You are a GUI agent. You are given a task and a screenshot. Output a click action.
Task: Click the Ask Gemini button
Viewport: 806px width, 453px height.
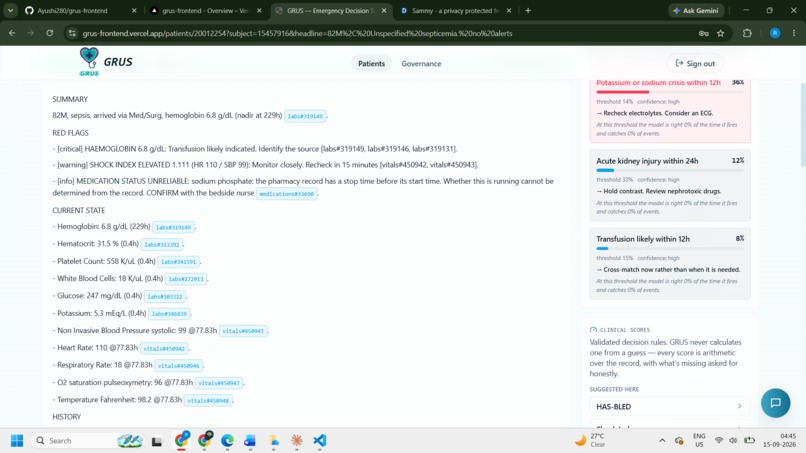tap(696, 10)
